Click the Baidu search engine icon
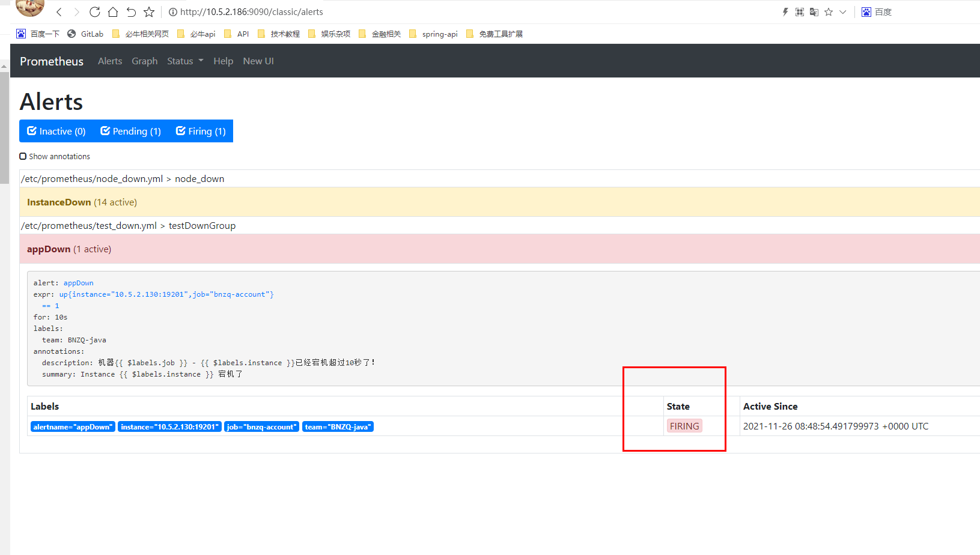Viewport: 980px width, 555px height. (x=866, y=12)
